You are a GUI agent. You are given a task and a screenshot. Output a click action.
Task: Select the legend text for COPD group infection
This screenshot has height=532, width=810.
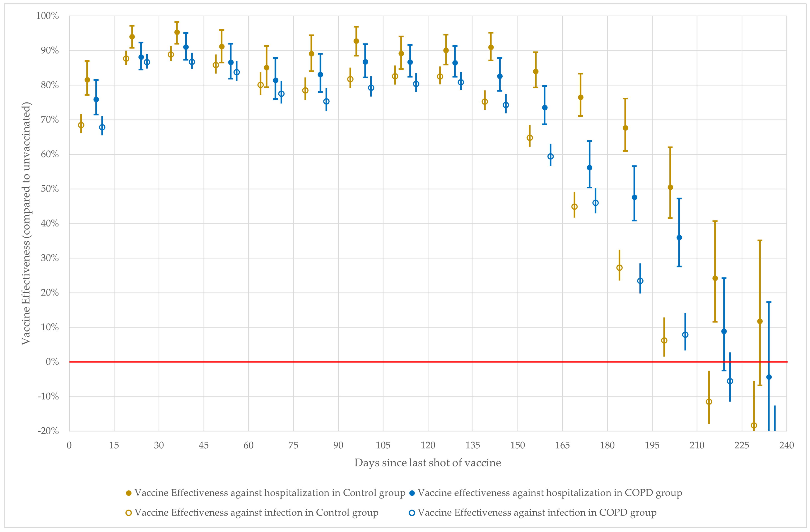[x=537, y=513]
